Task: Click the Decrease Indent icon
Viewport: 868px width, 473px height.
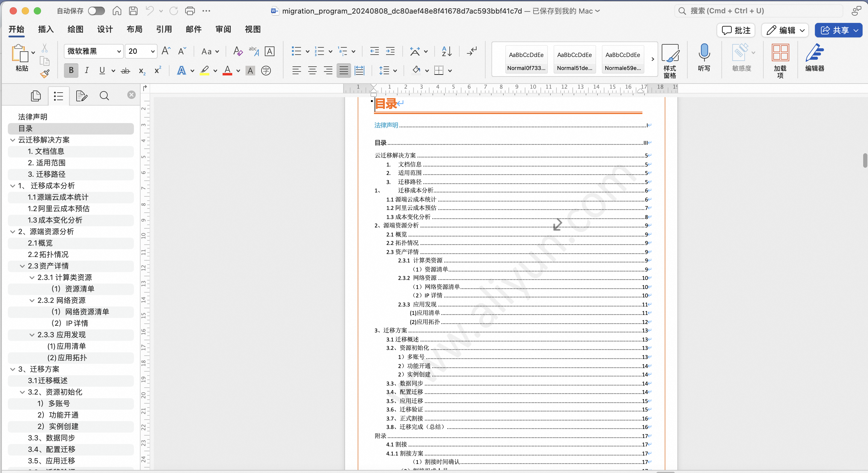Action: click(374, 51)
